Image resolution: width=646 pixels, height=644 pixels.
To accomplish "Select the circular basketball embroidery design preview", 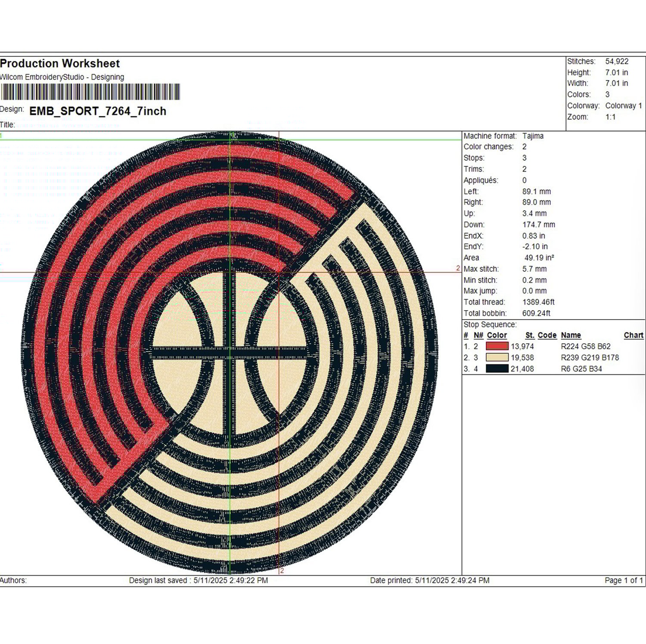I will [230, 353].
